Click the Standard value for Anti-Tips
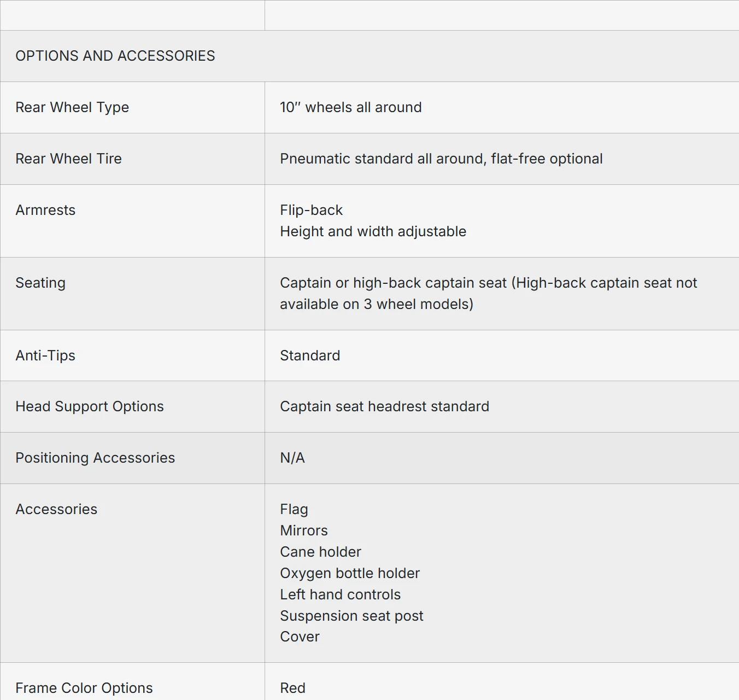The height and width of the screenshot is (700, 739). tap(310, 355)
